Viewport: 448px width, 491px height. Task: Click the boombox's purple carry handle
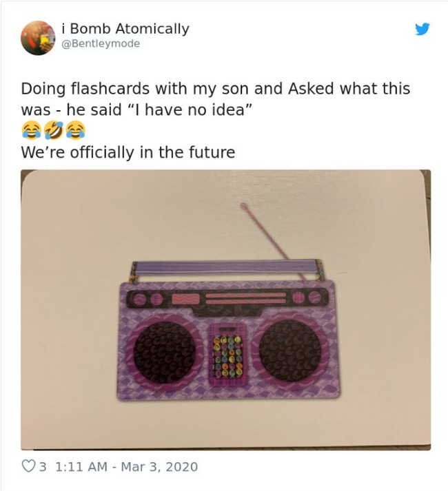pyautogui.click(x=227, y=269)
